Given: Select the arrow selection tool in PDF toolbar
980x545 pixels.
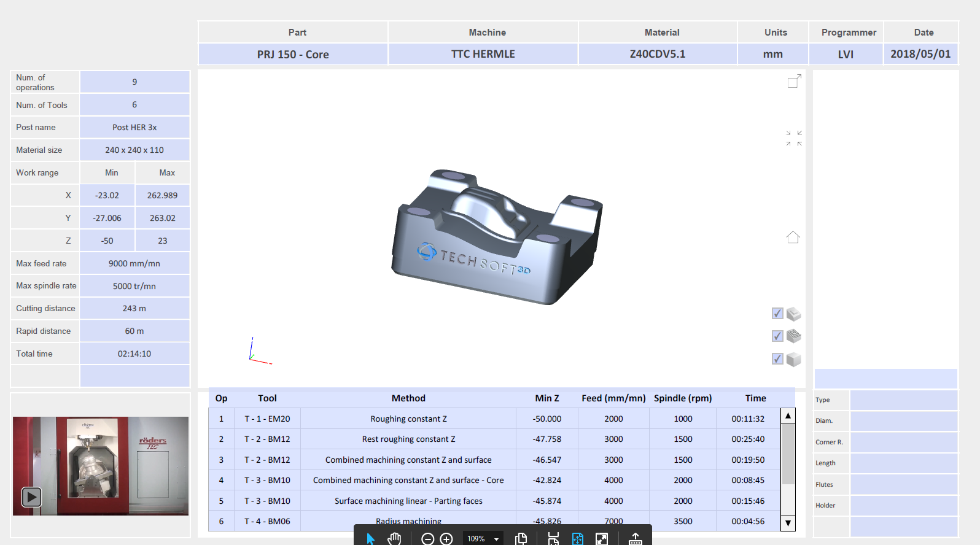Looking at the screenshot, I should (370, 538).
